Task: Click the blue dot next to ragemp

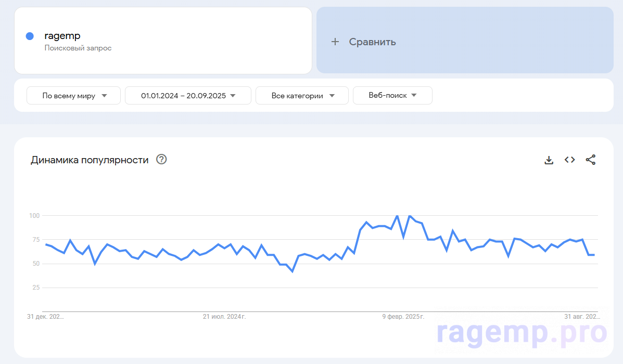Action: (x=30, y=36)
